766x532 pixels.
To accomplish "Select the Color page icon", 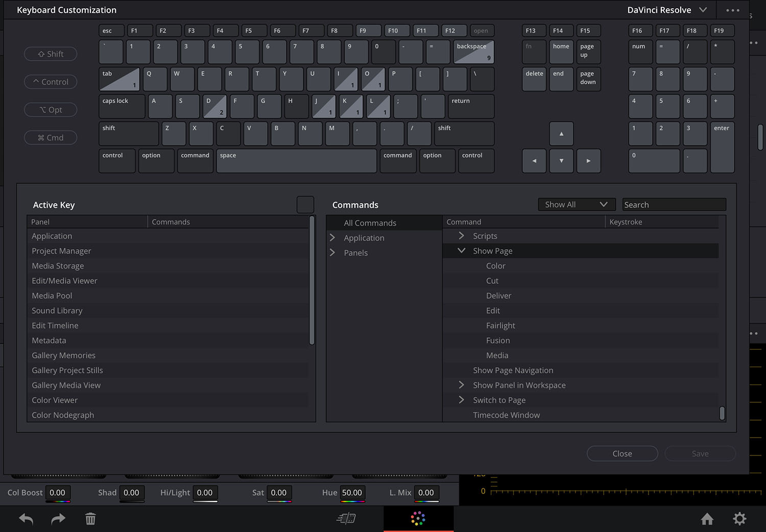I will [418, 519].
